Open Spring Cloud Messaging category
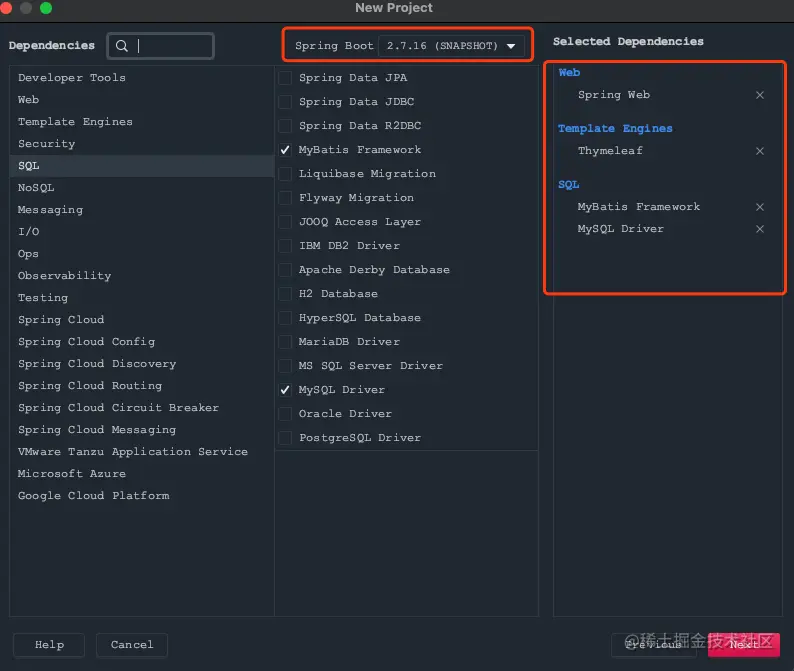This screenshot has height=671, width=794. coord(142,429)
